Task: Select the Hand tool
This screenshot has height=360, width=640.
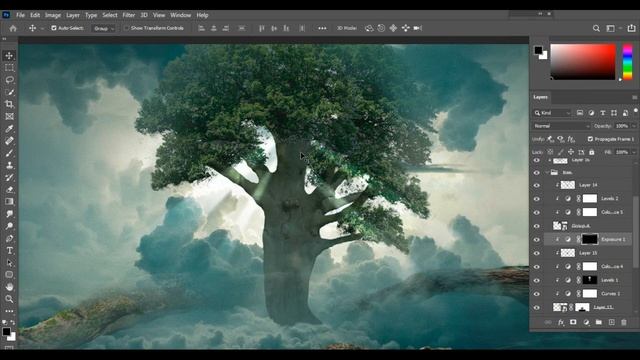Action: [x=9, y=287]
